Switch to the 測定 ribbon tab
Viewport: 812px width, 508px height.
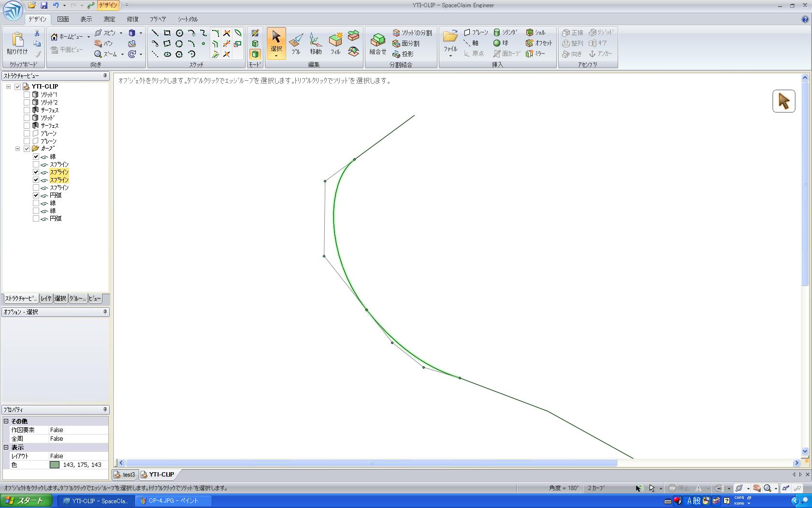[x=109, y=19]
